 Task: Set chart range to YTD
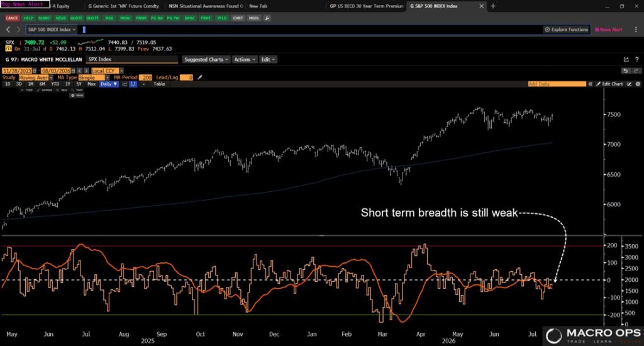point(55,84)
